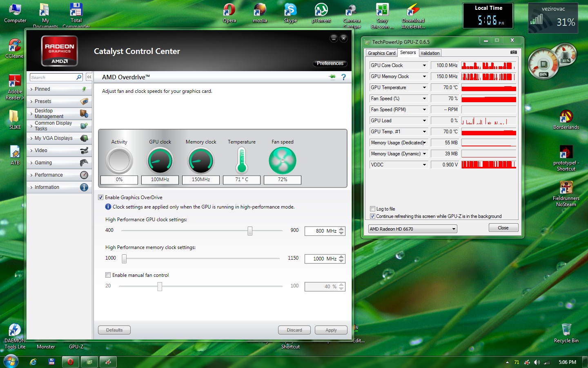Click the memory clock MHz input field
588x368 pixels.
point(321,259)
